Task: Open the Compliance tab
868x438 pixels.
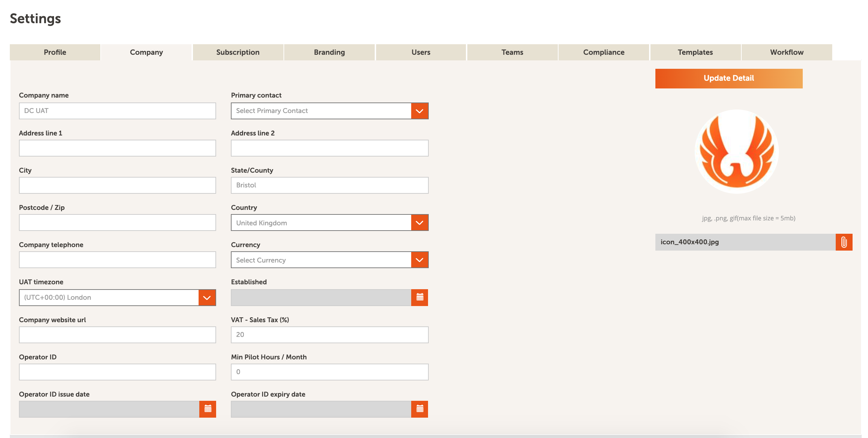Action: pos(604,52)
